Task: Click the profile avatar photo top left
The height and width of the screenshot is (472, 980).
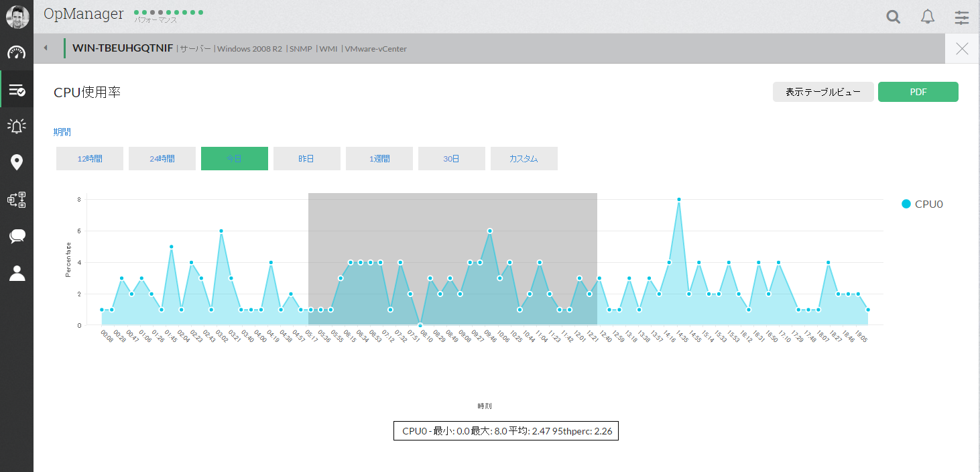Action: pyautogui.click(x=17, y=17)
